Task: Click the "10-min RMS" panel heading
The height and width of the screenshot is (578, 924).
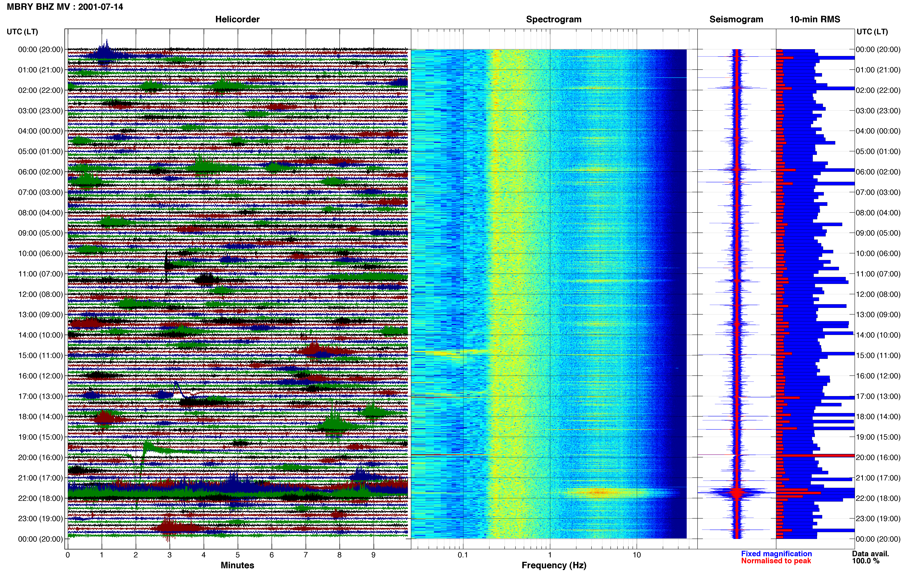Action: point(815,19)
